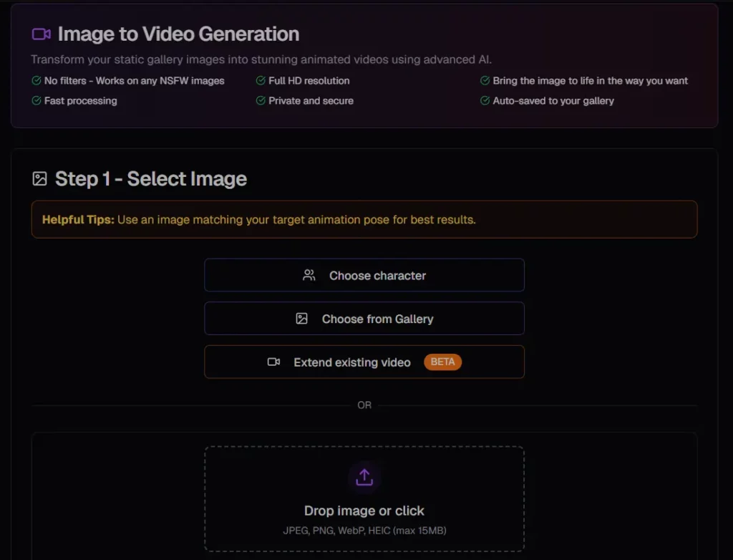Click the text 'Private and secure'
Screen dimensions: 733x560
[x=311, y=100]
